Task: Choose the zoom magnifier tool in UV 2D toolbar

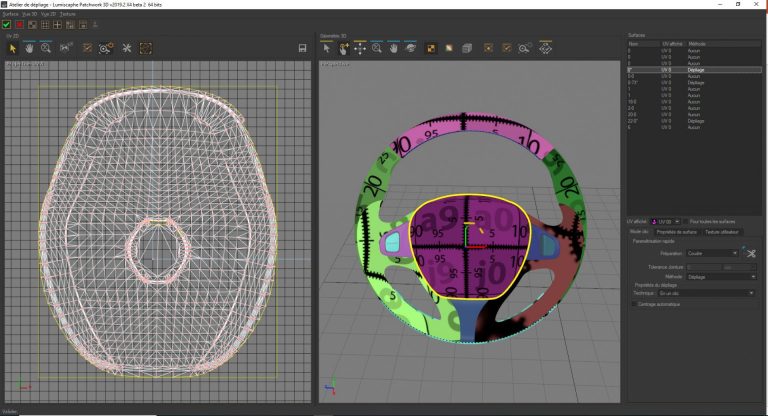Action: tap(47, 47)
